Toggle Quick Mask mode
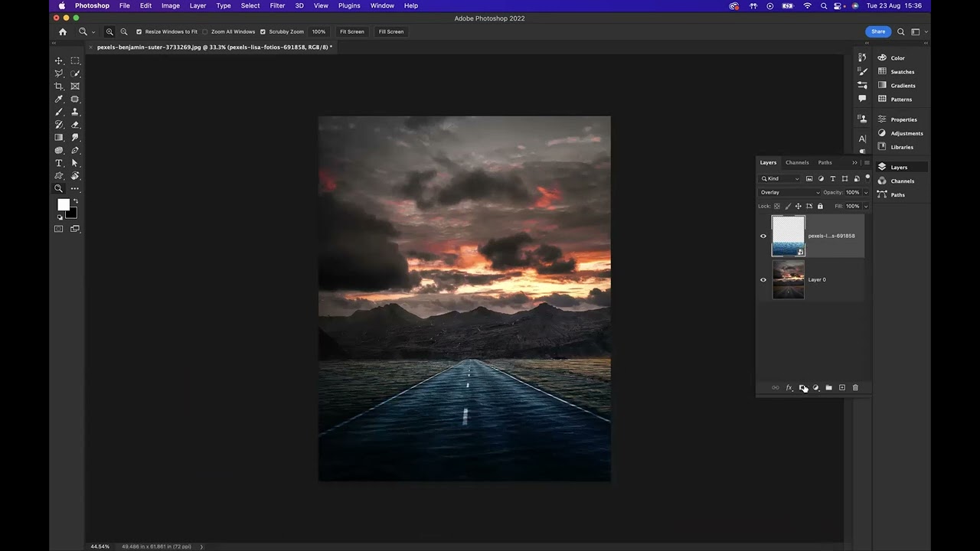 click(58, 229)
